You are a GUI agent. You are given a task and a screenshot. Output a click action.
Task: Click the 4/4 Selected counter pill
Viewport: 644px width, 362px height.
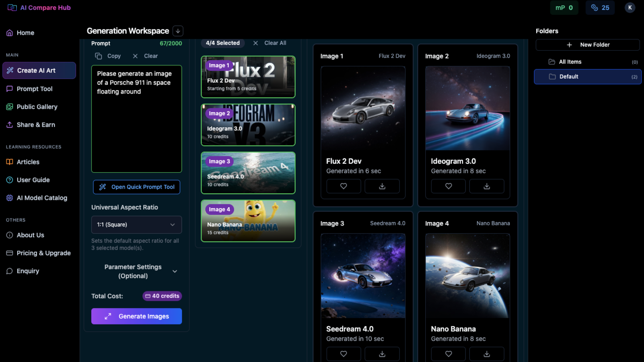tap(223, 43)
